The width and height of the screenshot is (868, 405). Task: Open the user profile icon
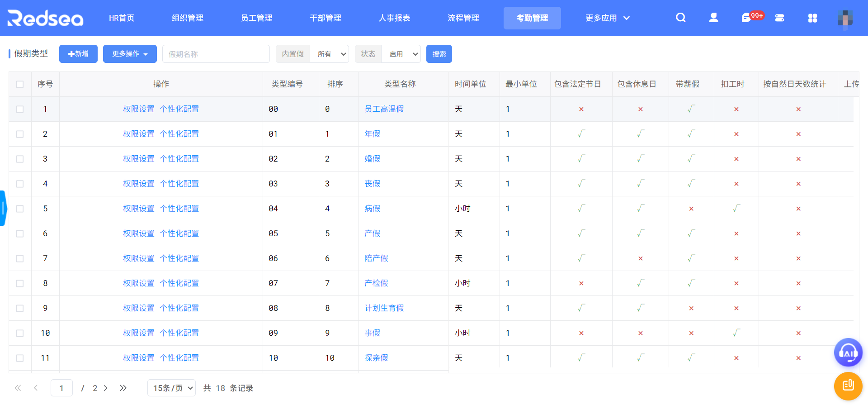click(x=713, y=18)
